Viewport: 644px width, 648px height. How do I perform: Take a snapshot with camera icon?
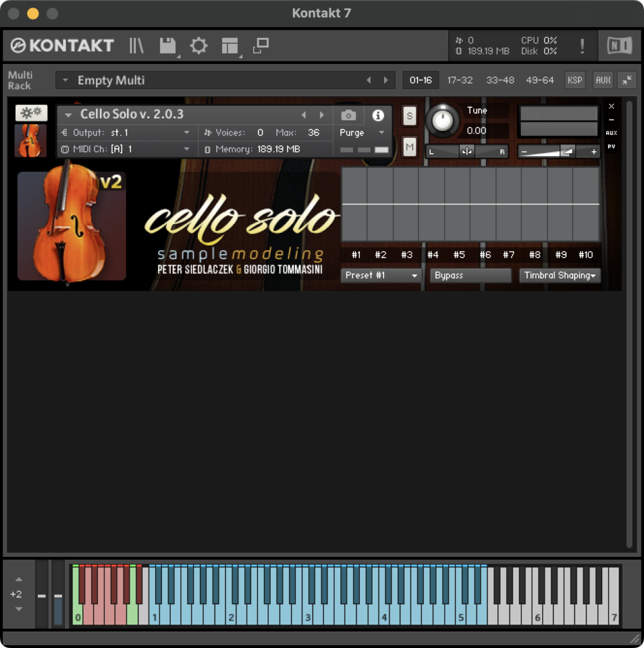click(x=348, y=115)
